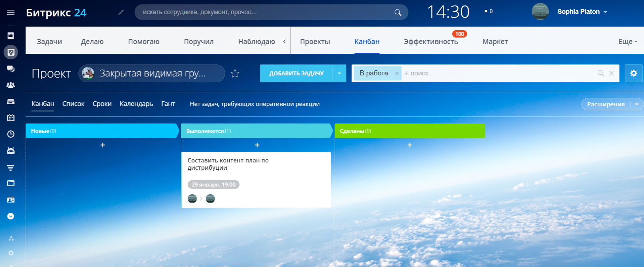Remove the "В работе" filter chip
The image size is (644, 267).
(x=397, y=73)
